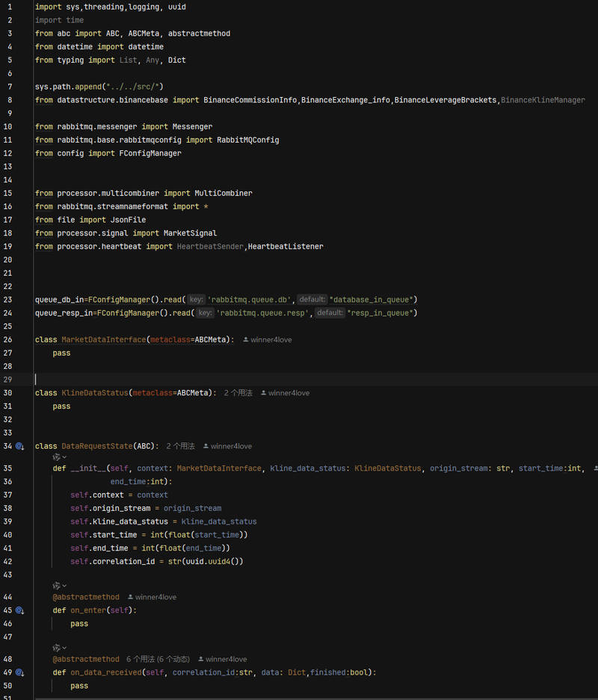This screenshot has height=700, width=598.
Task: Open the AI actions dropdown above line 44
Action: point(59,586)
